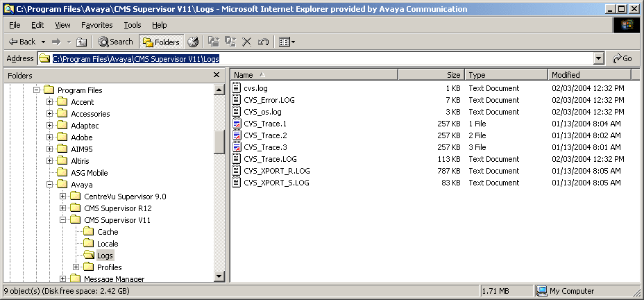Collapse the CMS Supervisor V11 node
The image size is (644, 300).
[x=62, y=220]
